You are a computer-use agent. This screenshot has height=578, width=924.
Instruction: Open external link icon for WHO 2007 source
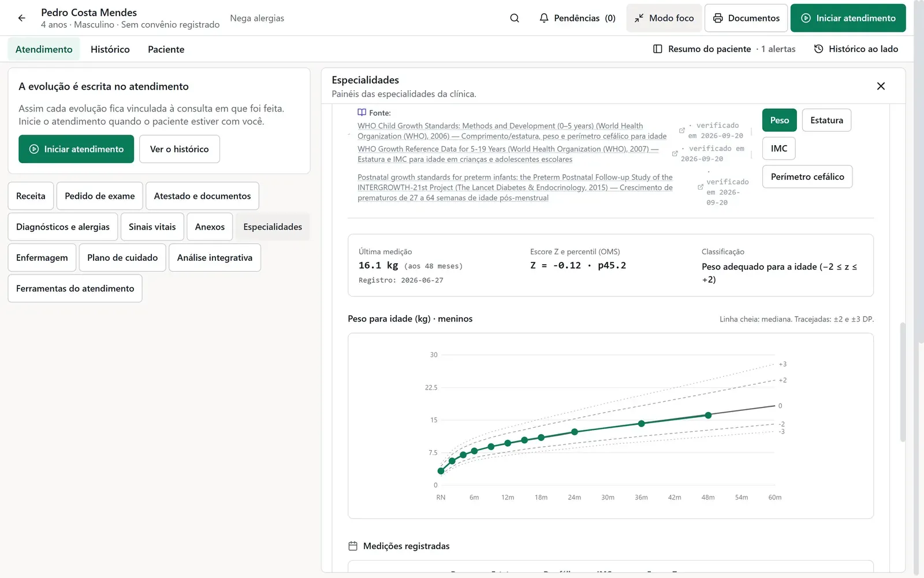[x=675, y=154]
